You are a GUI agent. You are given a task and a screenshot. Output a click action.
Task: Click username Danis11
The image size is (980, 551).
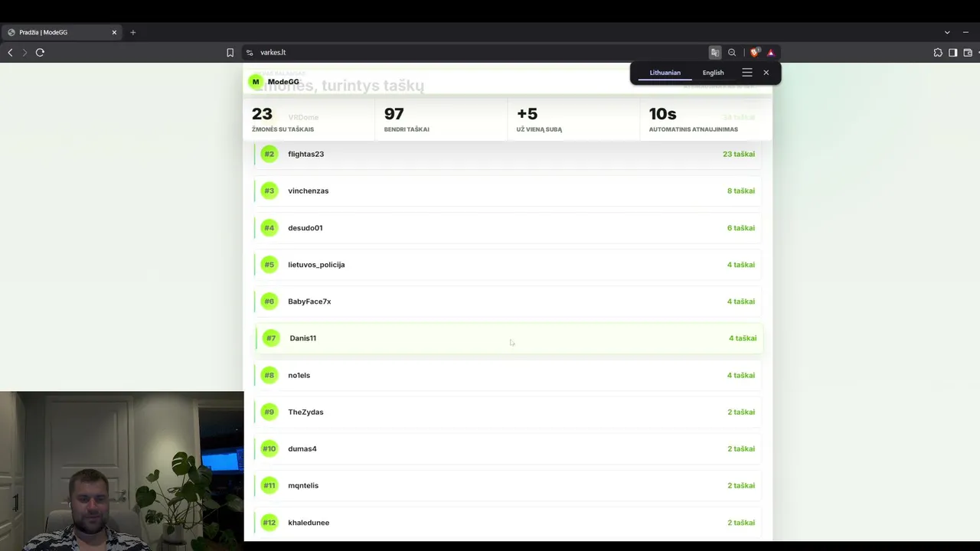pyautogui.click(x=302, y=338)
